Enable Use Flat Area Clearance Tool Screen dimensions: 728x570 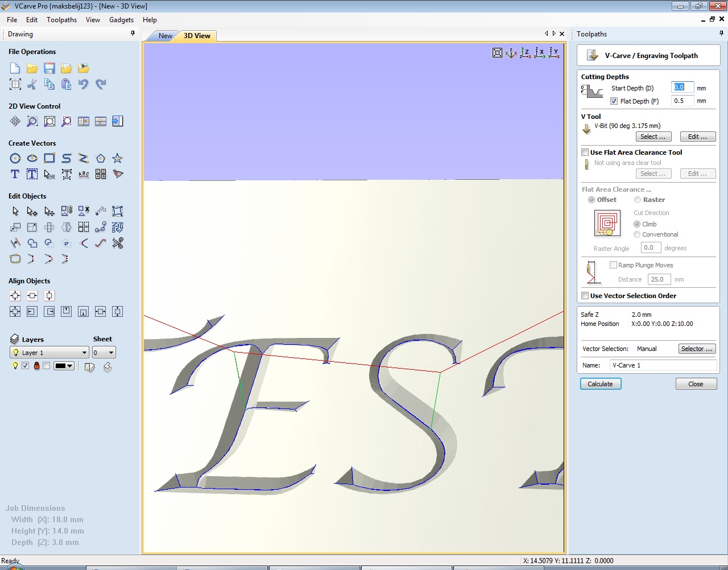coord(585,152)
